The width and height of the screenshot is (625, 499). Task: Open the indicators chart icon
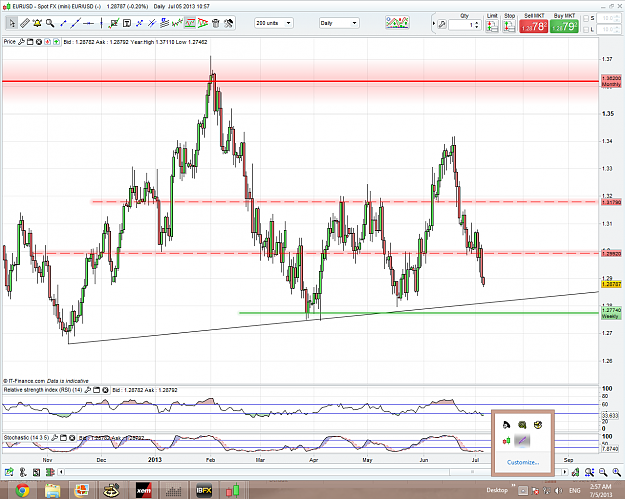click(397, 23)
